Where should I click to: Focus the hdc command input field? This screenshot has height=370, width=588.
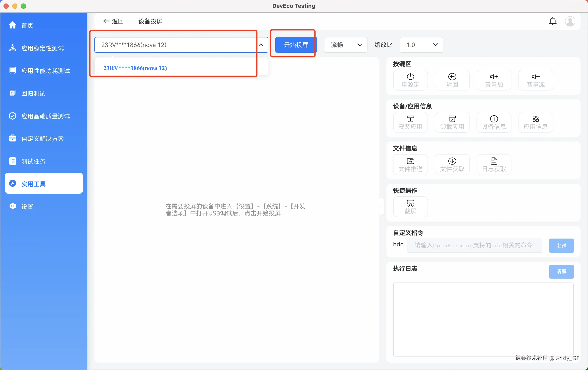pyautogui.click(x=474, y=245)
